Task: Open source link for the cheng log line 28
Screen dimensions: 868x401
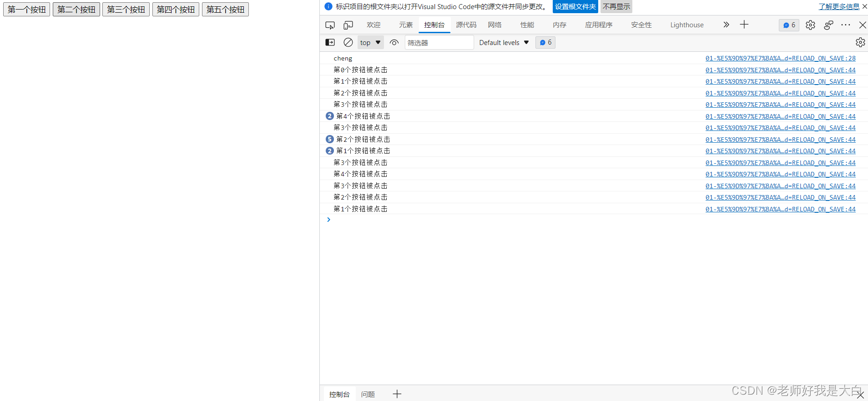Action: tap(780, 58)
